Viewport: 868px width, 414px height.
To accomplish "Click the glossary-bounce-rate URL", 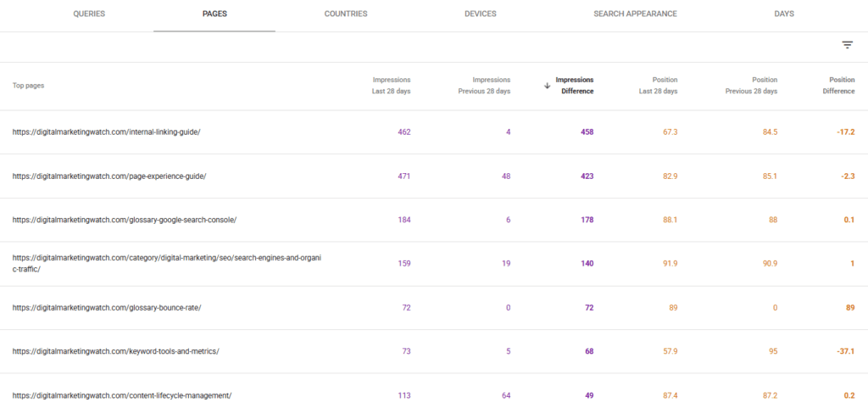I will (107, 308).
